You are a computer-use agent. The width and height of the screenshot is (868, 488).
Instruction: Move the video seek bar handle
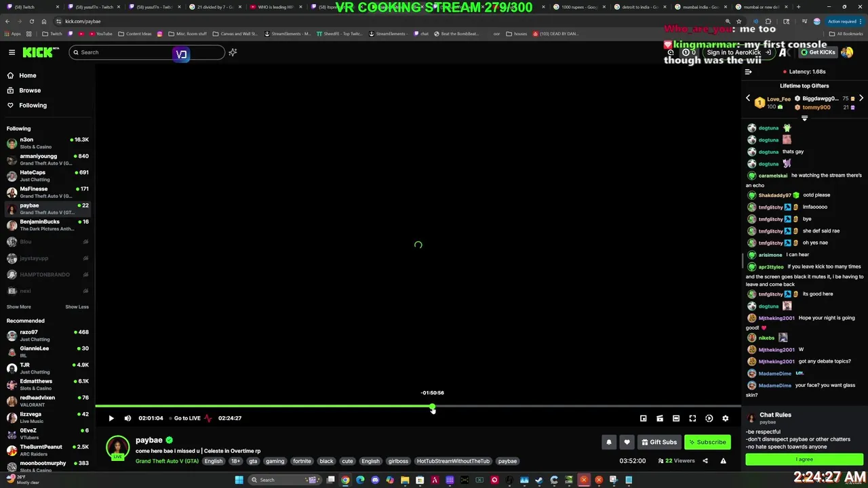(433, 407)
